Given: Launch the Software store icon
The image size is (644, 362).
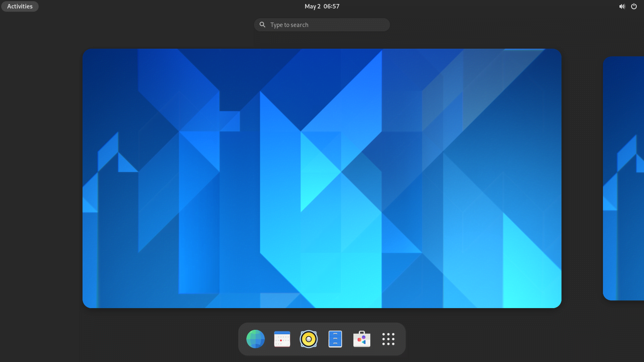Looking at the screenshot, I should [362, 339].
